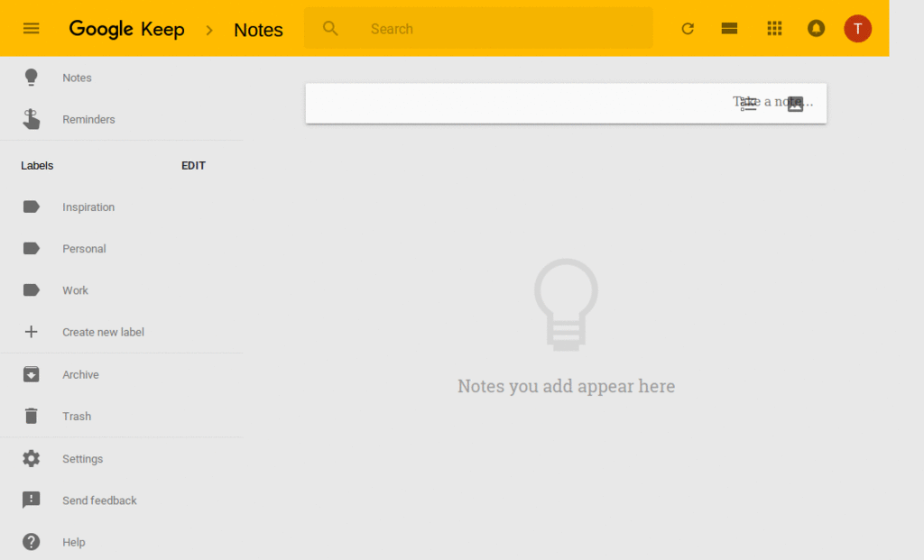Switch to list view layout icon
Viewport: 924px width, 560px height.
coord(729,28)
